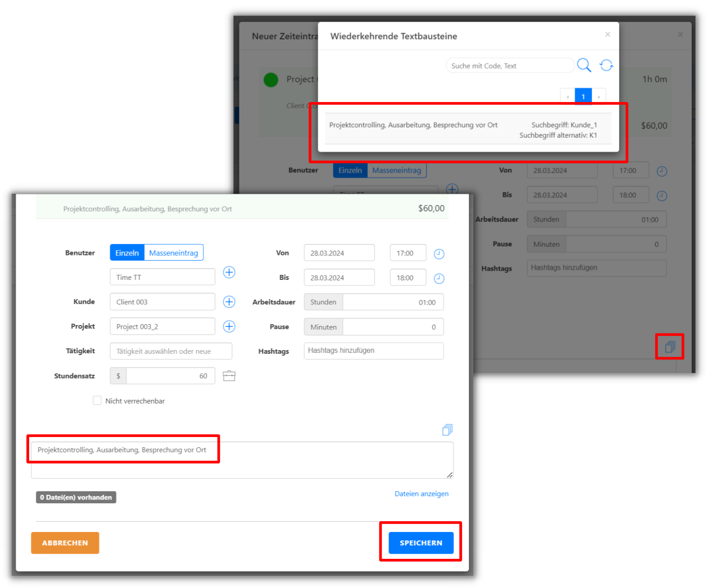Switch to Masseneintrag user mode

[173, 253]
